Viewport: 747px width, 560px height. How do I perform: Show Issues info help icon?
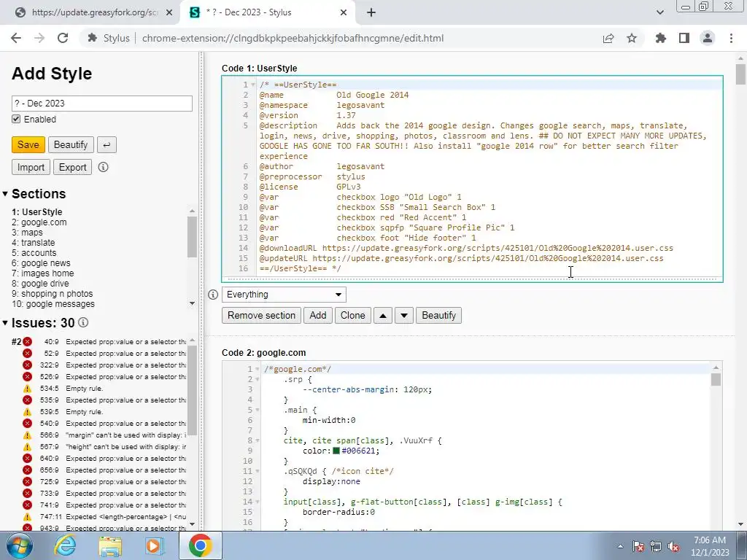click(x=83, y=322)
